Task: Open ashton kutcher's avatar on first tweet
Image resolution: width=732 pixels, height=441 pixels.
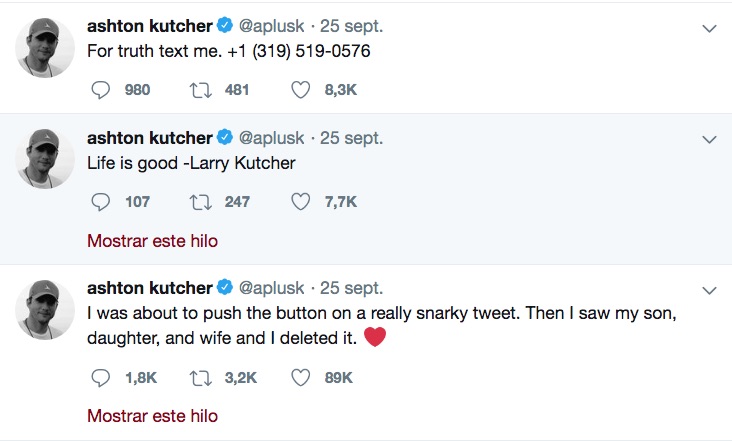Action: [x=46, y=47]
